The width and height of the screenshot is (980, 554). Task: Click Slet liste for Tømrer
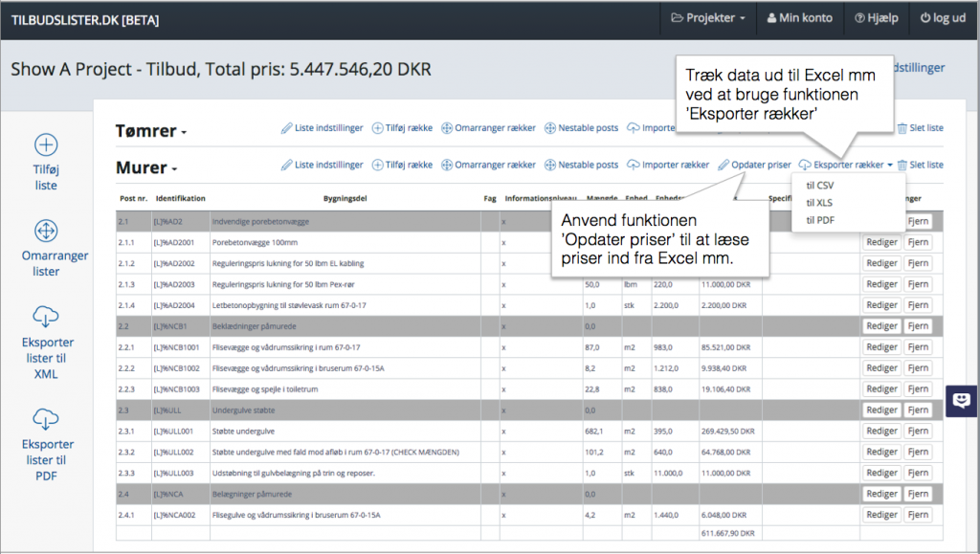[920, 128]
